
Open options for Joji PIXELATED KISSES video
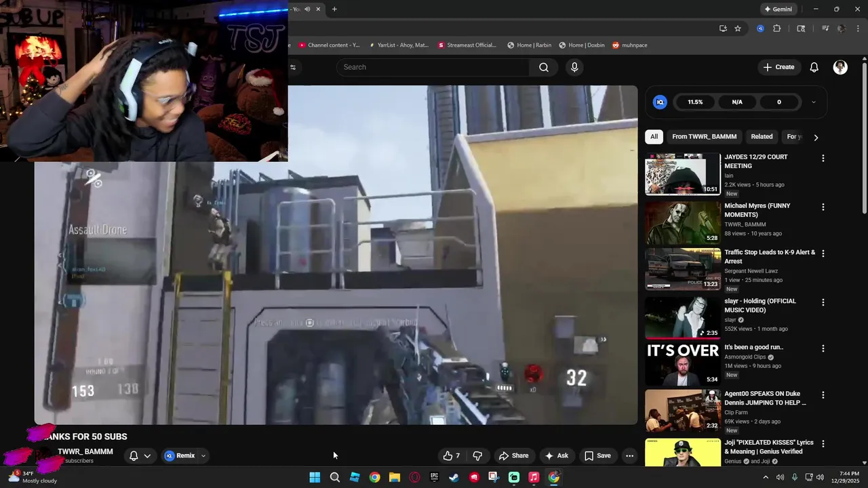[823, 444]
